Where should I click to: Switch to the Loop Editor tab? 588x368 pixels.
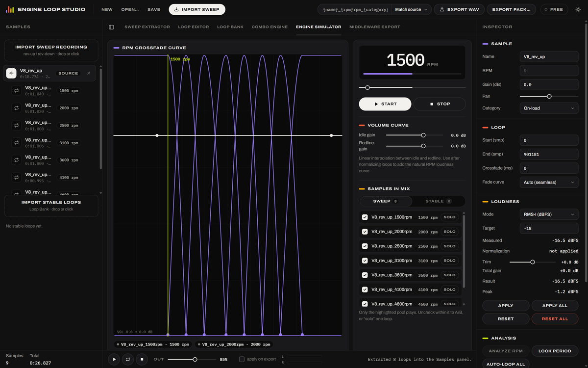pos(194,27)
